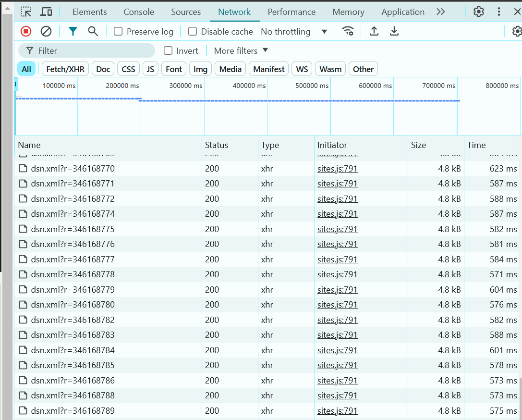Toggle the funnel filter icon
522x420 pixels.
tap(73, 32)
